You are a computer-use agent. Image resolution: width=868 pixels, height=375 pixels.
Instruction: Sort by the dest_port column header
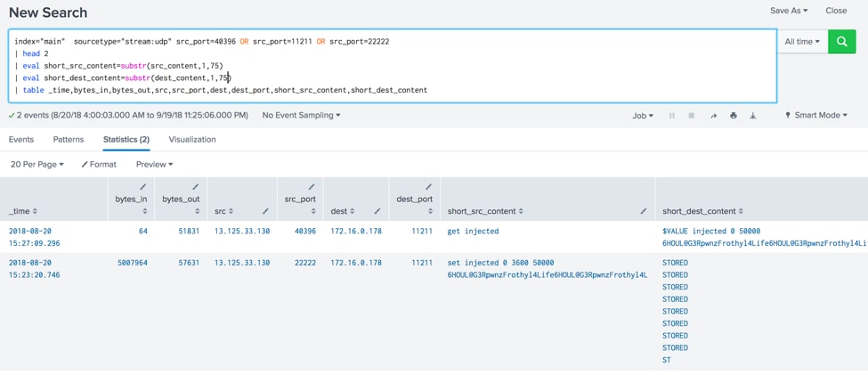(415, 205)
